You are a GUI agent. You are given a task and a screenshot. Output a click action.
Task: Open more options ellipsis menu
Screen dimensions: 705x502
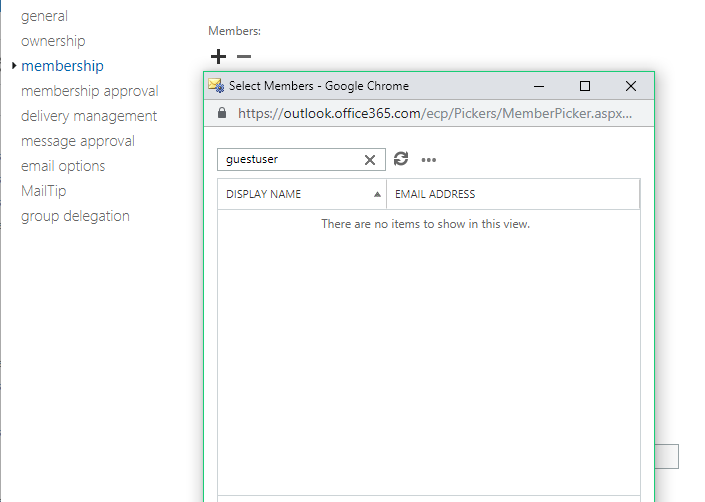pos(428,160)
